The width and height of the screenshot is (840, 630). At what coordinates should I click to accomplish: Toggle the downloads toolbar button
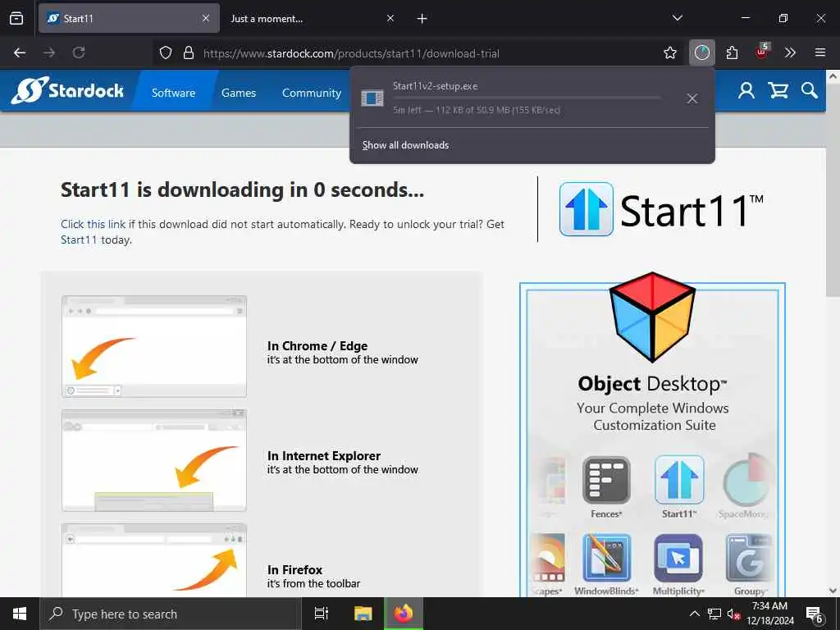click(x=702, y=52)
